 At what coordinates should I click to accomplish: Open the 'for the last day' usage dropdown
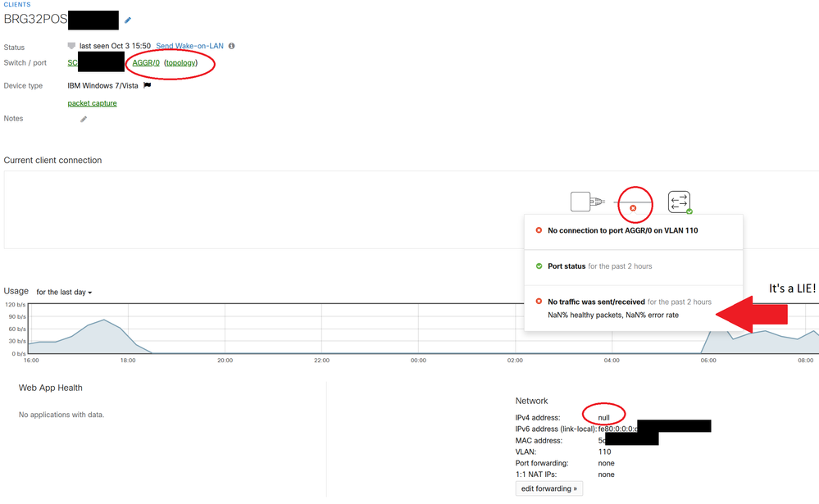(64, 293)
